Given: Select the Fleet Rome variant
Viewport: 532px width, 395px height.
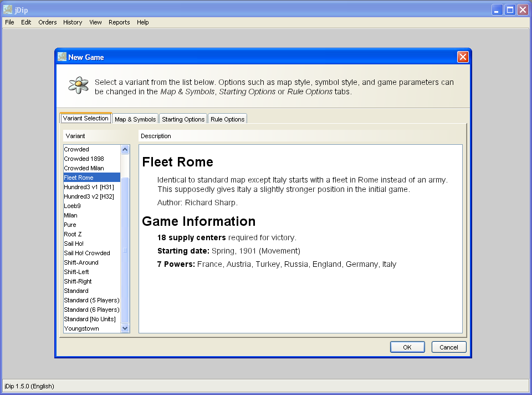Looking at the screenshot, I should pyautogui.click(x=91, y=178).
